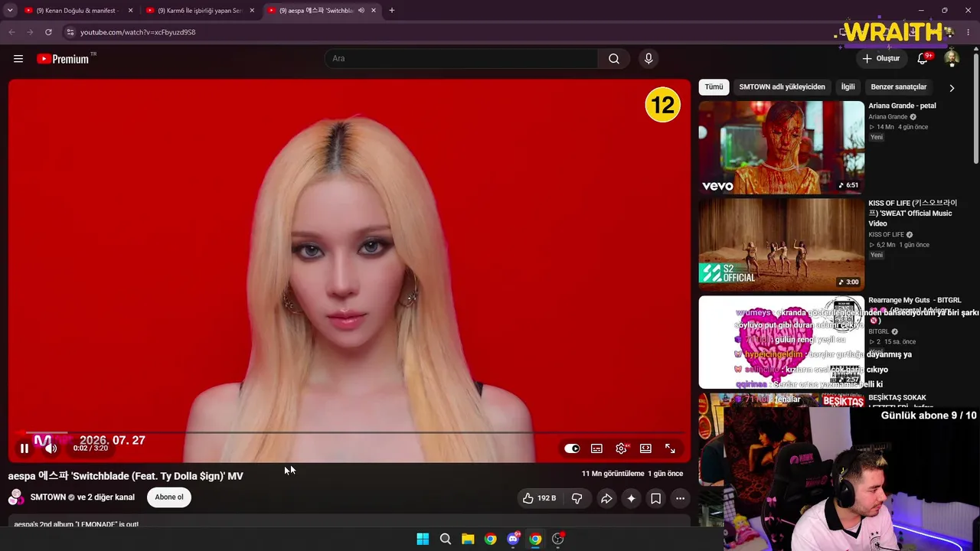This screenshot has height=551, width=980.
Task: Subscribe using the Abone ol button
Action: coord(169,497)
